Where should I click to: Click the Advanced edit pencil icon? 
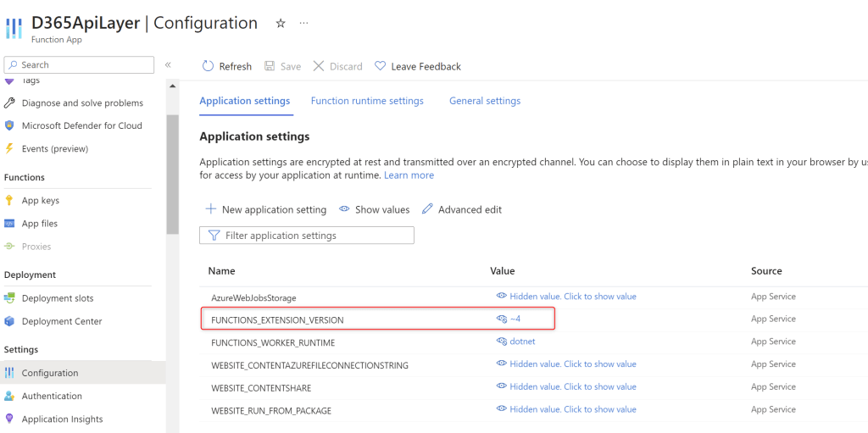click(x=428, y=209)
